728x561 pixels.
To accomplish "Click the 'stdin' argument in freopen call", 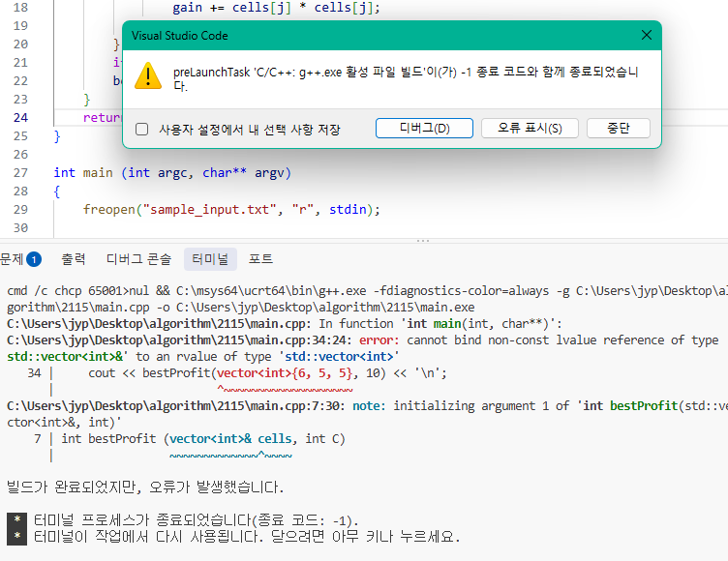I will pos(348,209).
